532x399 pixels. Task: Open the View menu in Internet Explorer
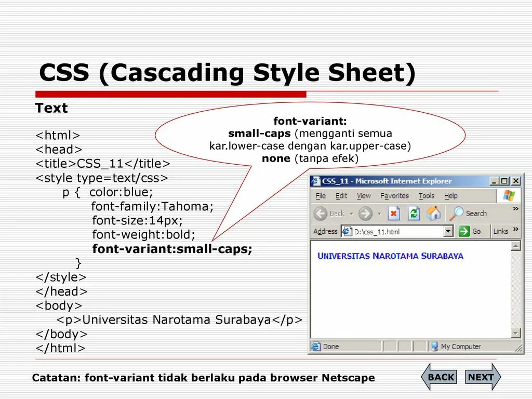[x=363, y=196]
